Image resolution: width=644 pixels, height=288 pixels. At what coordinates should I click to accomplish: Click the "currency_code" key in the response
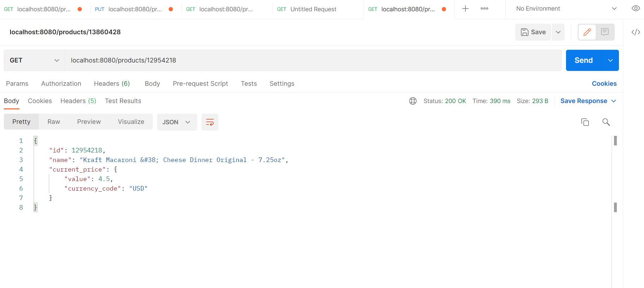(x=92, y=188)
